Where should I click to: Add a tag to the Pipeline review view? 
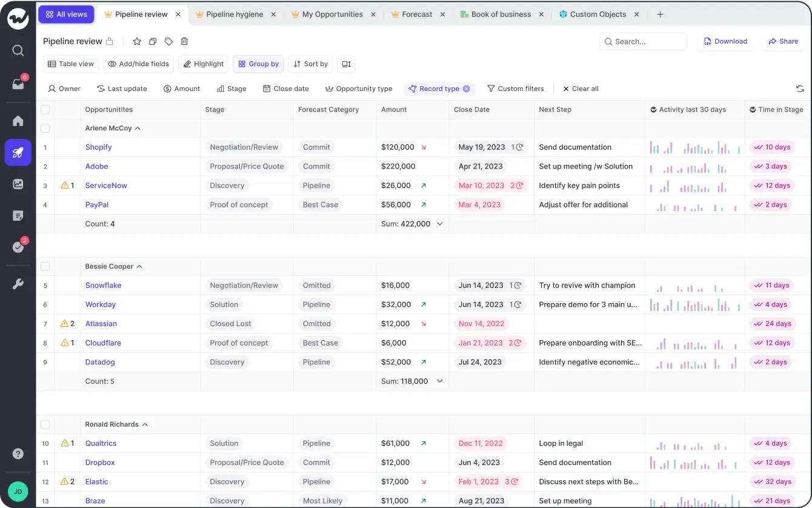pyautogui.click(x=168, y=41)
